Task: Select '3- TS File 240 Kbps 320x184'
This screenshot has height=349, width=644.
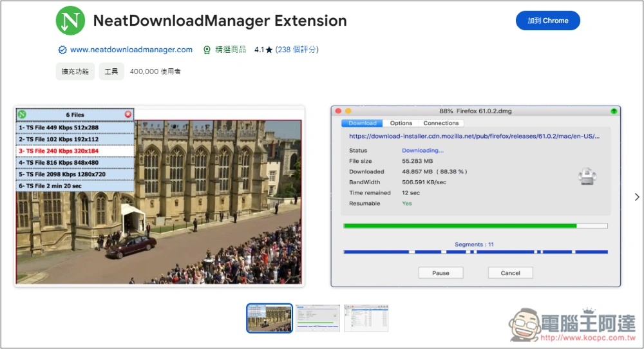Action: click(x=75, y=151)
